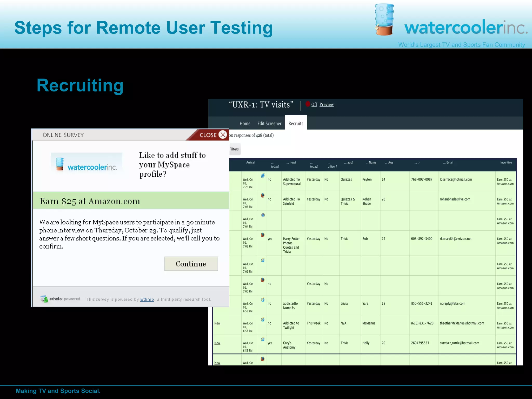Click Firefox icon in the Rob row
The width and height of the screenshot is (532, 399).
(263, 235)
